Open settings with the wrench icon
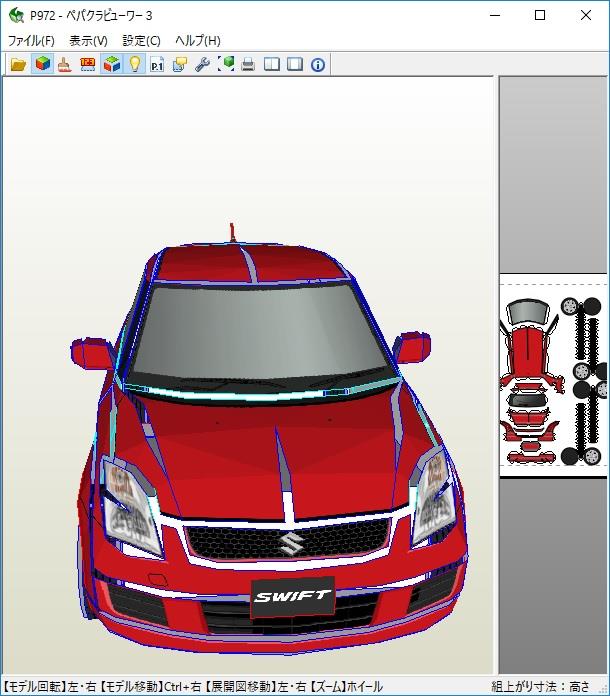 click(203, 65)
